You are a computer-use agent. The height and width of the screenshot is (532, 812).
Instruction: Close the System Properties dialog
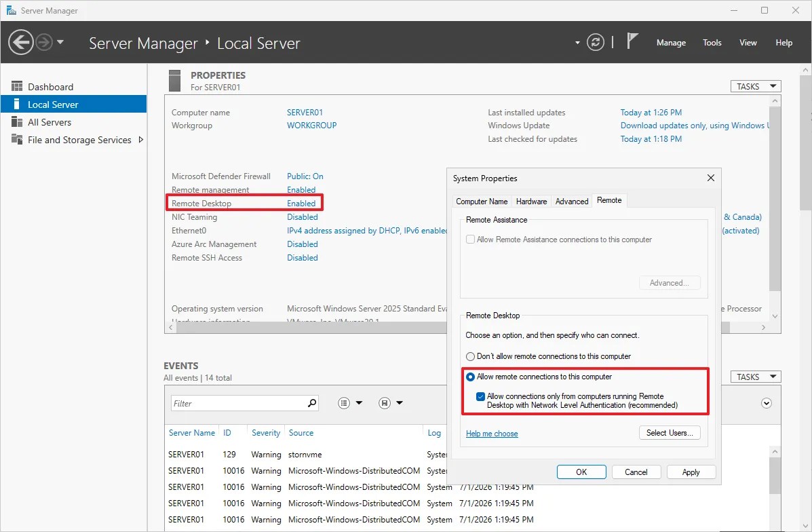click(x=710, y=178)
